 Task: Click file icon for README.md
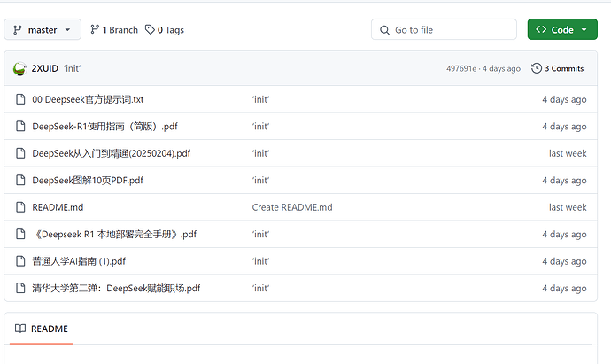pos(20,207)
